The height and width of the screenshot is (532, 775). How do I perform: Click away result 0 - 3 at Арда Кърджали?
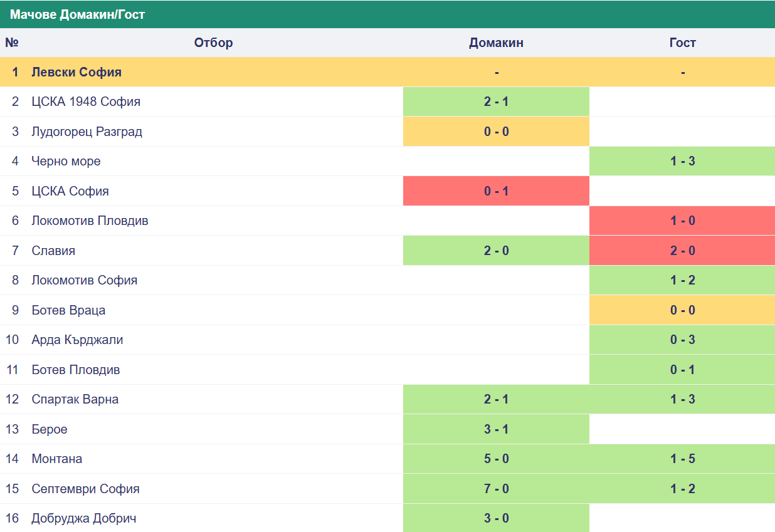tap(682, 340)
